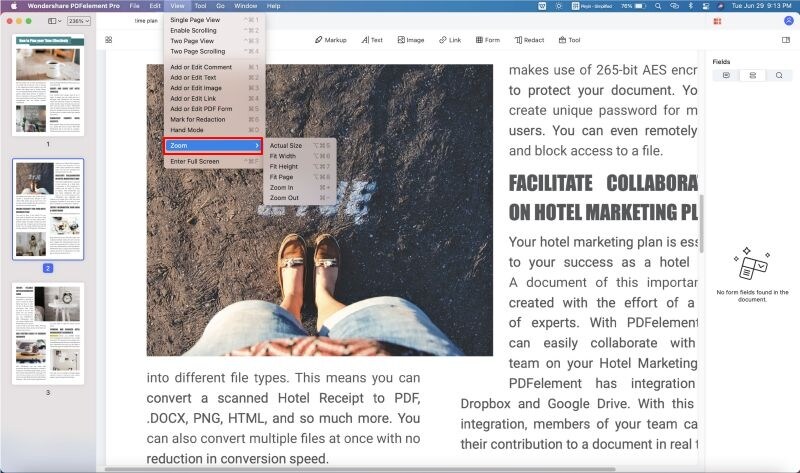Select the Markup tool in the toolbar
The width and height of the screenshot is (800, 473).
[x=331, y=40]
